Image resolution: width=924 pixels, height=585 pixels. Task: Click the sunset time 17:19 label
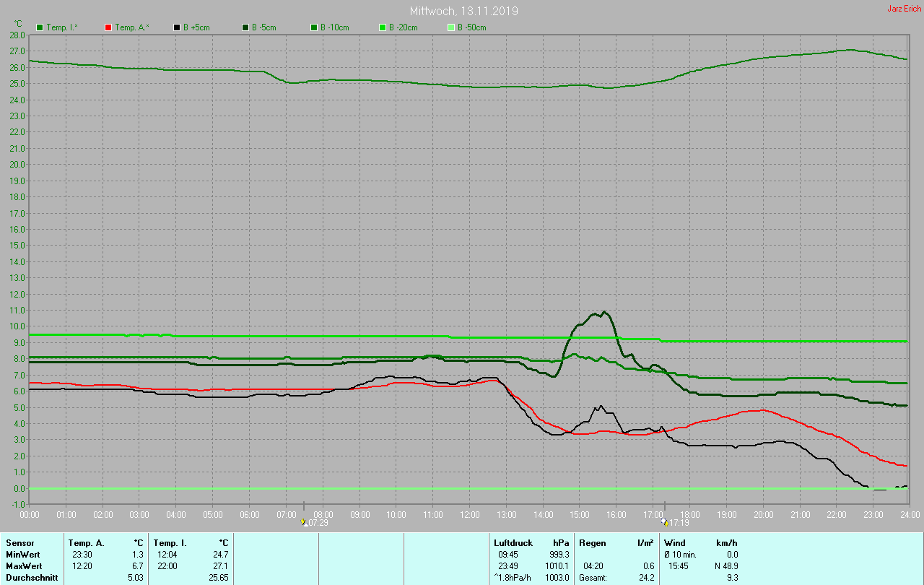coord(679,522)
